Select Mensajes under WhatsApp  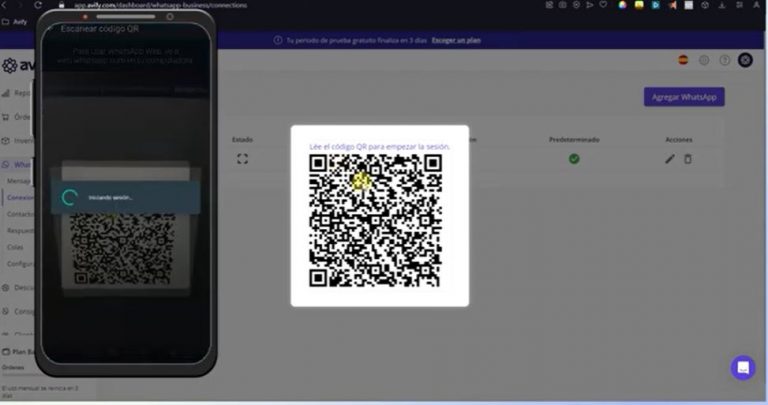tap(20, 181)
